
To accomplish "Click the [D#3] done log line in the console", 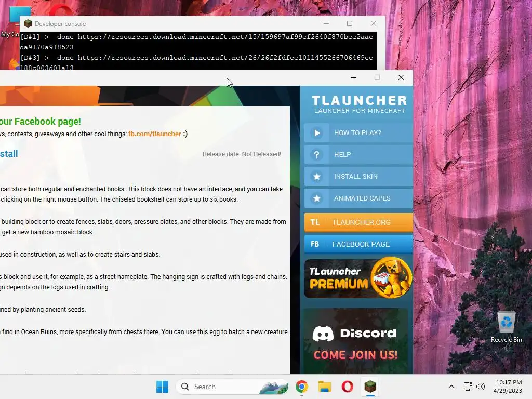I will [x=197, y=62].
